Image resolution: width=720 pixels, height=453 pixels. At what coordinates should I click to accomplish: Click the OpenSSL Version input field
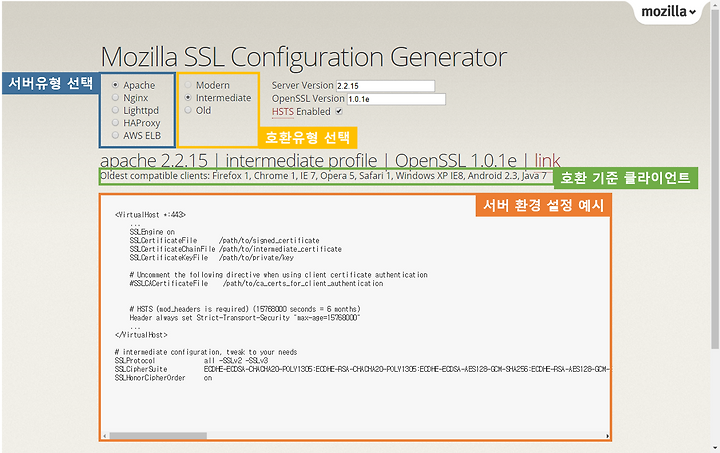coord(396,99)
